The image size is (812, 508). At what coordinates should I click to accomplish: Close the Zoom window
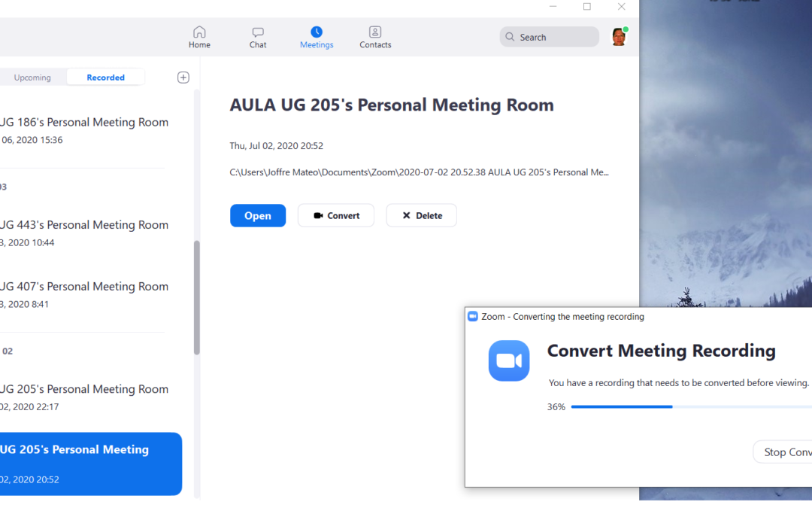point(622,7)
